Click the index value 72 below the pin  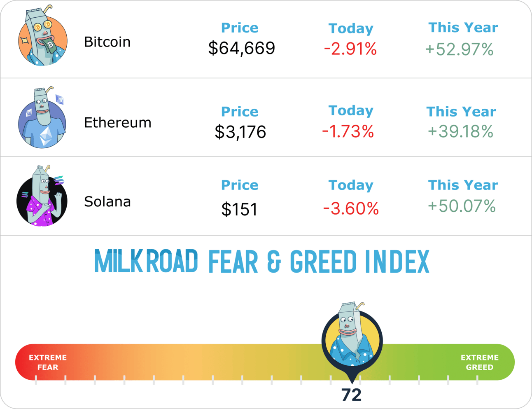click(351, 395)
